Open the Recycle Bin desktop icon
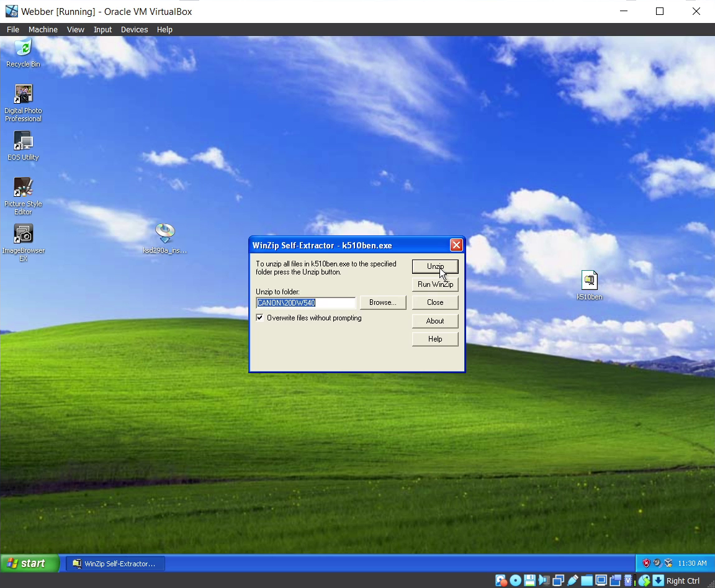The height and width of the screenshot is (588, 715). (23, 48)
